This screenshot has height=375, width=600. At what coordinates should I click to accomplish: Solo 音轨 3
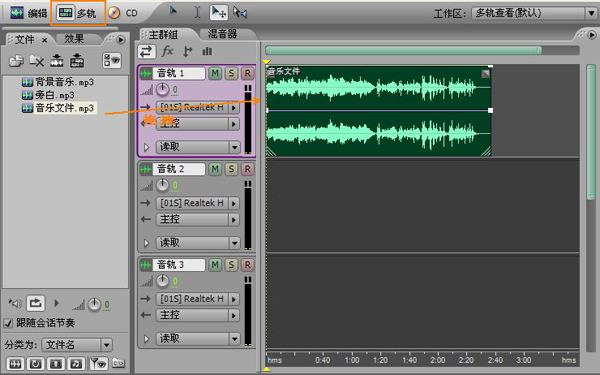click(x=231, y=264)
